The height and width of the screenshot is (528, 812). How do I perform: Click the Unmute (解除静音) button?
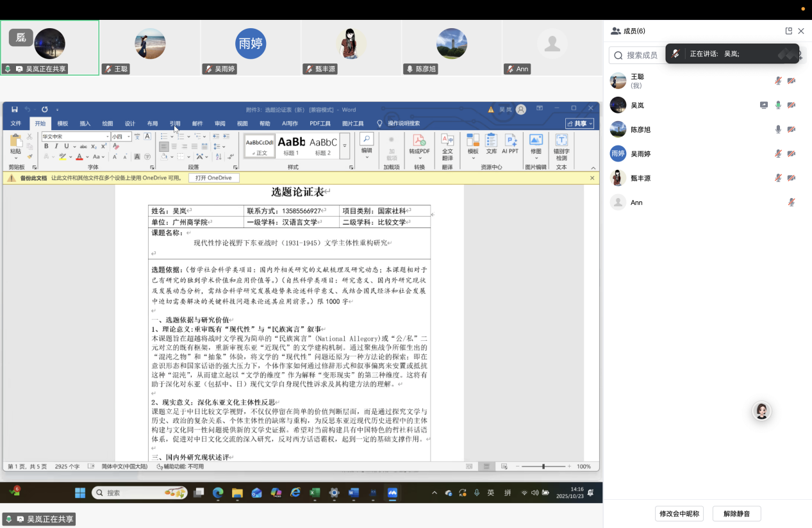(736, 513)
